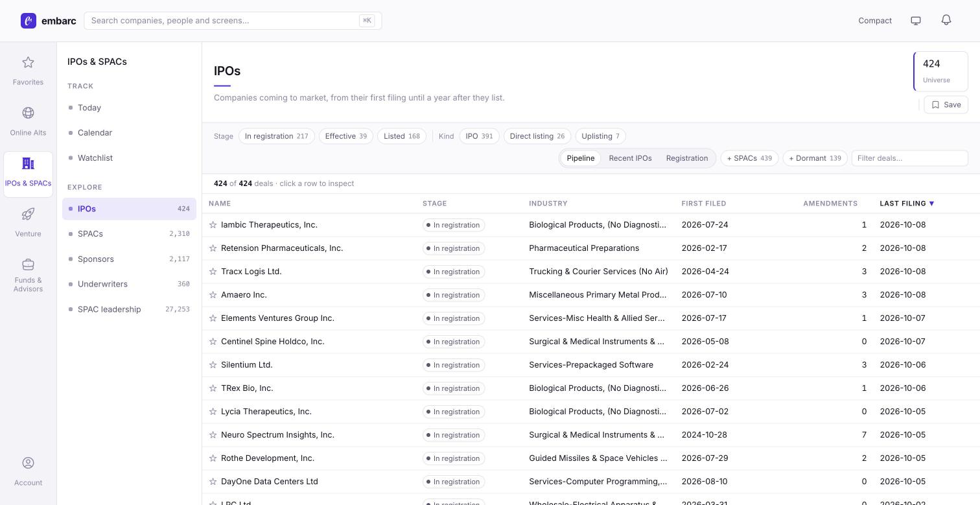Star Centinel Spine Holdco, Inc. row
980x505 pixels.
(x=213, y=342)
